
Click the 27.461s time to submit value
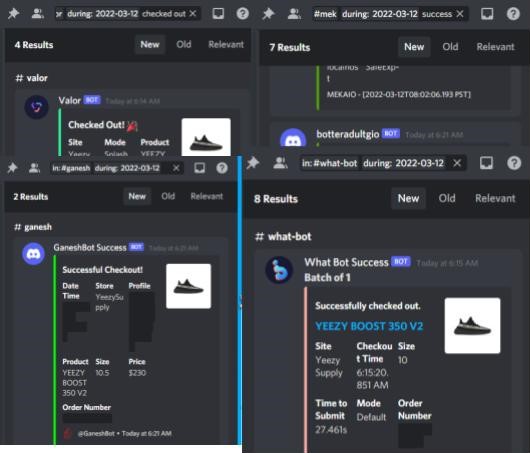pyautogui.click(x=331, y=430)
